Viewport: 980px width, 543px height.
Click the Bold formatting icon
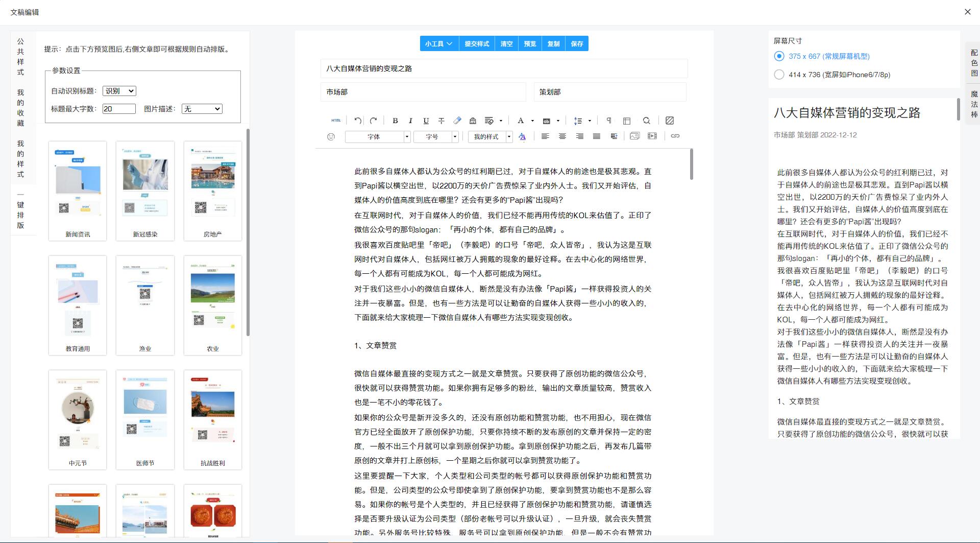(395, 121)
